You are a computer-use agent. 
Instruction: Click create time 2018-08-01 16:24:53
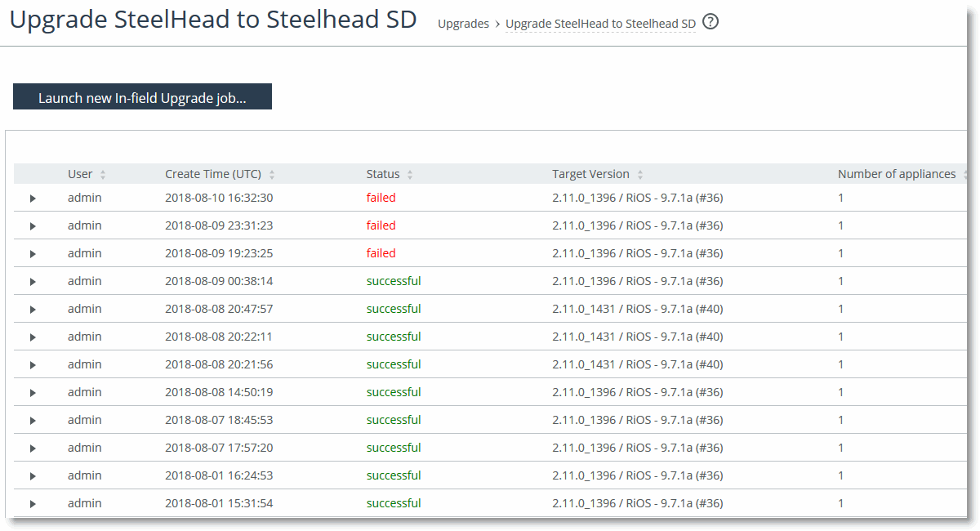tap(219, 475)
